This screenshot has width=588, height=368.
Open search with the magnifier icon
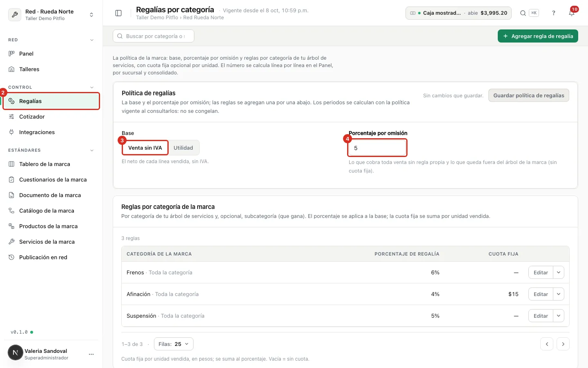pos(523,13)
